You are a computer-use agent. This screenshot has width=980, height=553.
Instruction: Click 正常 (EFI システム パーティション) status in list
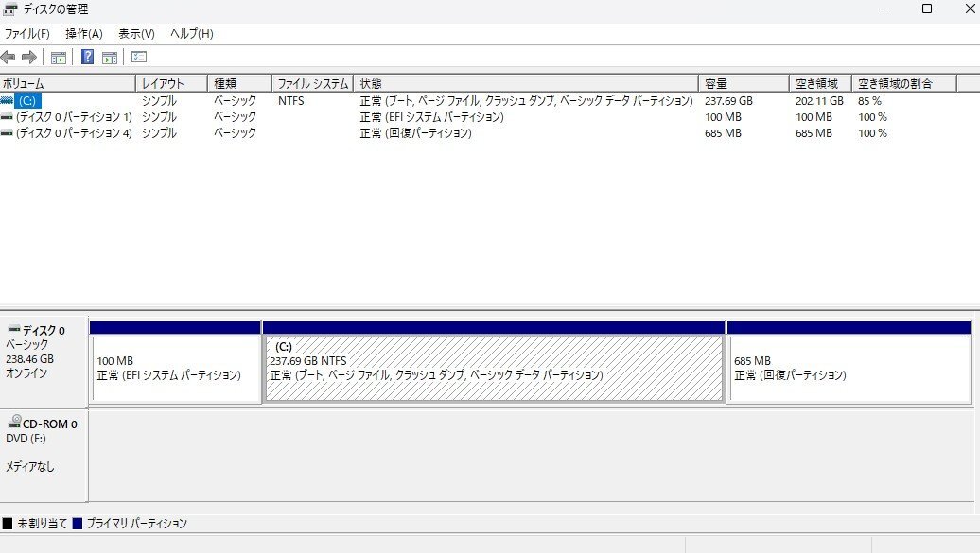point(432,117)
